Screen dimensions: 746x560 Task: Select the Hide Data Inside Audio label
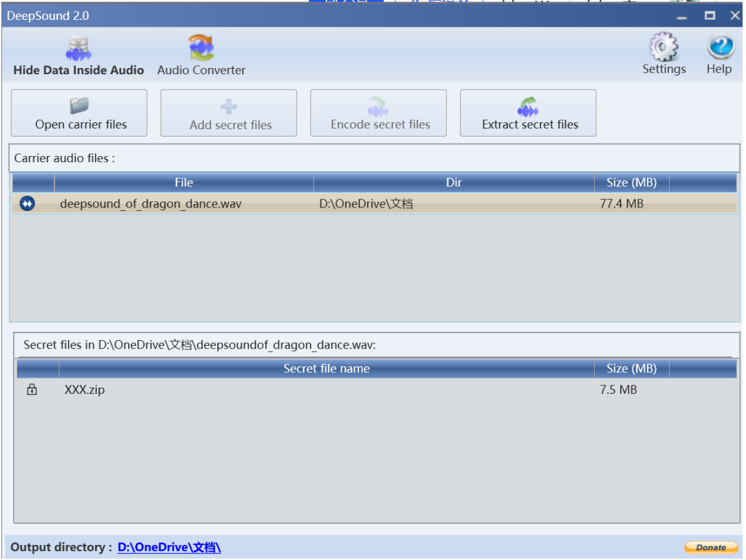point(78,70)
